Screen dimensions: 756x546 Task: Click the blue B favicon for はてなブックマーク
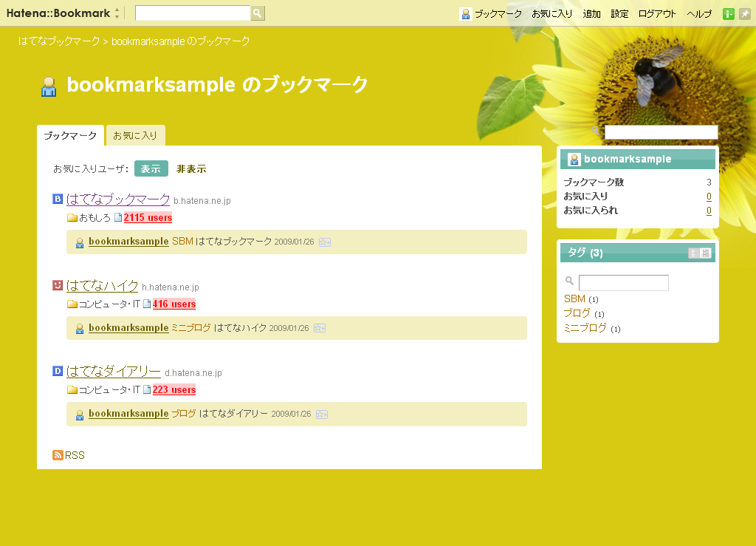coord(58,199)
